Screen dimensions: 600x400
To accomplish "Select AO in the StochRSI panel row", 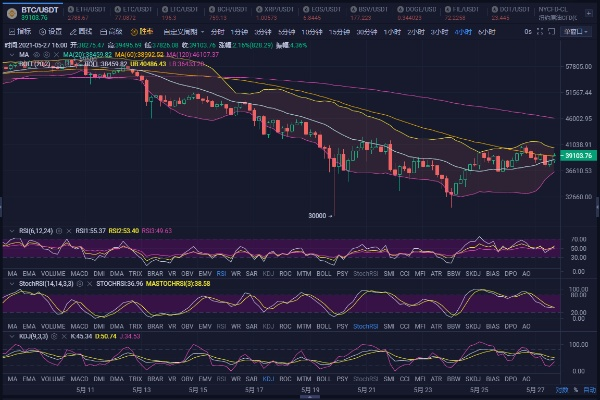I will [526, 327].
